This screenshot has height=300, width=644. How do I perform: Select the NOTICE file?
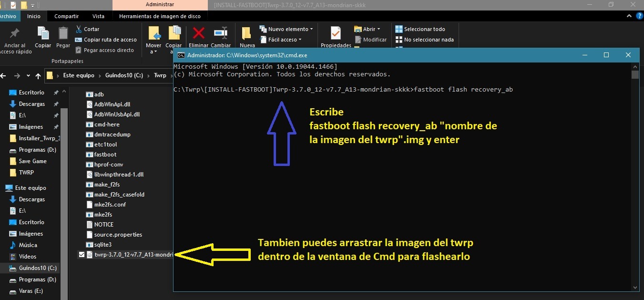101,225
